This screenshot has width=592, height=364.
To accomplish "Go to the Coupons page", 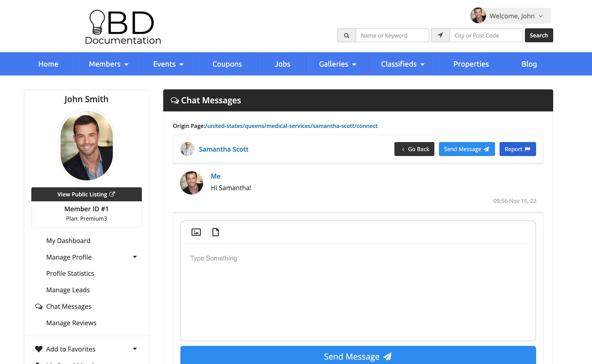I will click(x=227, y=64).
